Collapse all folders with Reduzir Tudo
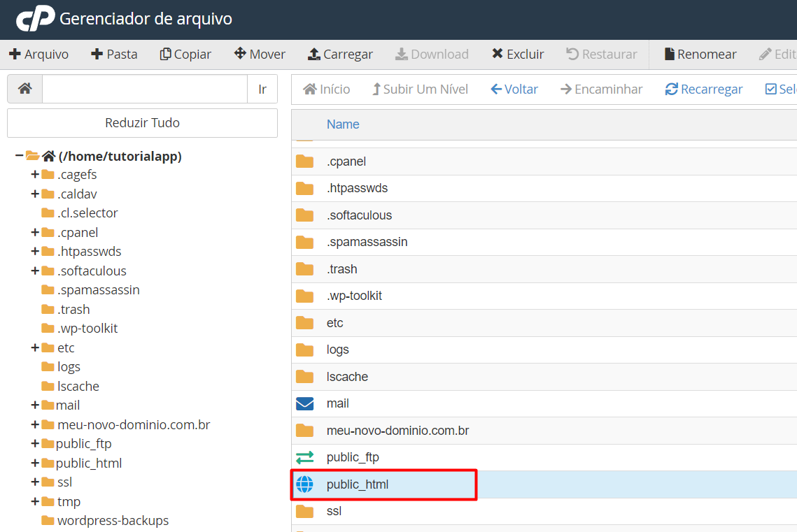This screenshot has width=797, height=532. 142,123
